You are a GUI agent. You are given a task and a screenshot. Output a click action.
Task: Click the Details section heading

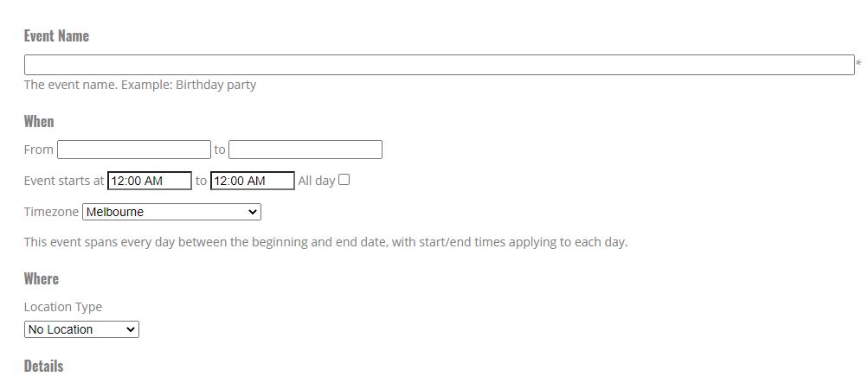point(43,366)
